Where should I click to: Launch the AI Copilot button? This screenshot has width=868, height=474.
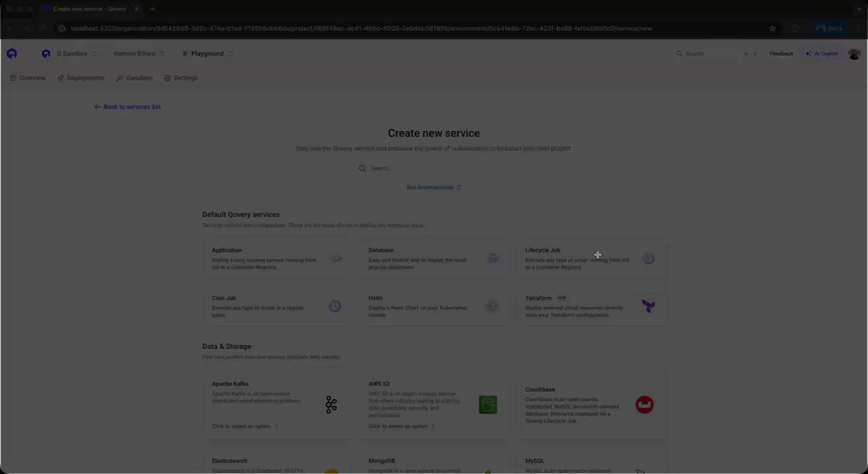[822, 54]
